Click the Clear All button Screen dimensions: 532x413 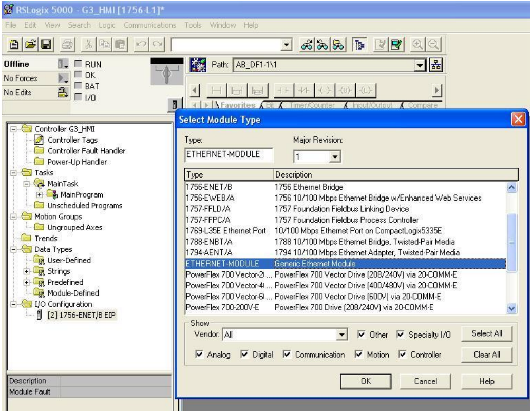click(x=486, y=355)
